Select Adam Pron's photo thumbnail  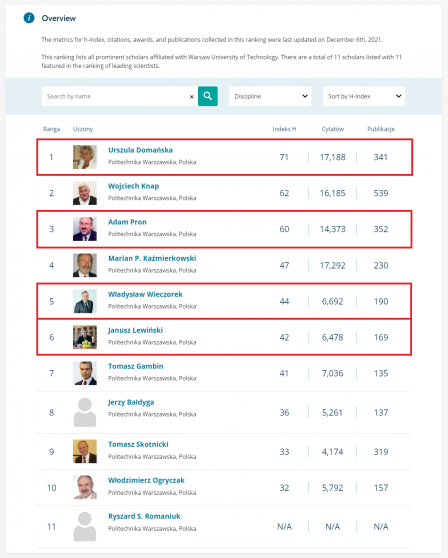[85, 229]
